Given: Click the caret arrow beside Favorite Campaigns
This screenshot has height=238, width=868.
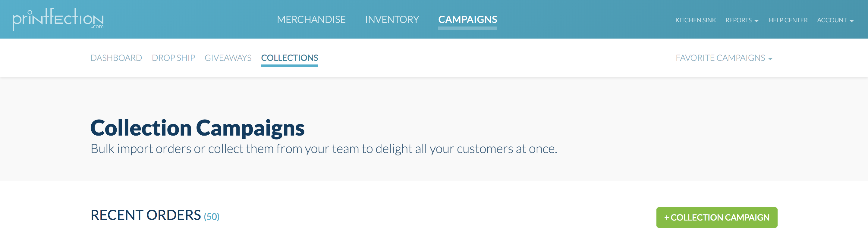Looking at the screenshot, I should [770, 59].
